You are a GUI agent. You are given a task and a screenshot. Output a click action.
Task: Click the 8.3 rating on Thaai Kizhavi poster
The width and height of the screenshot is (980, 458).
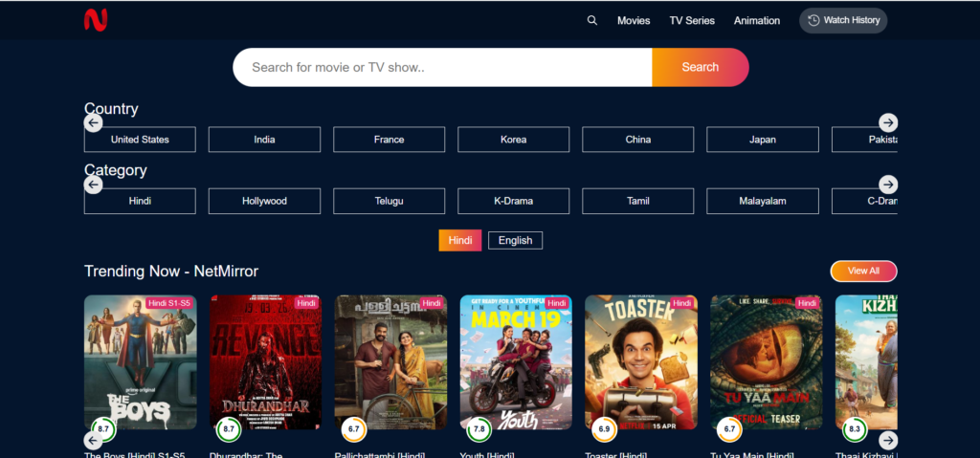(x=855, y=429)
